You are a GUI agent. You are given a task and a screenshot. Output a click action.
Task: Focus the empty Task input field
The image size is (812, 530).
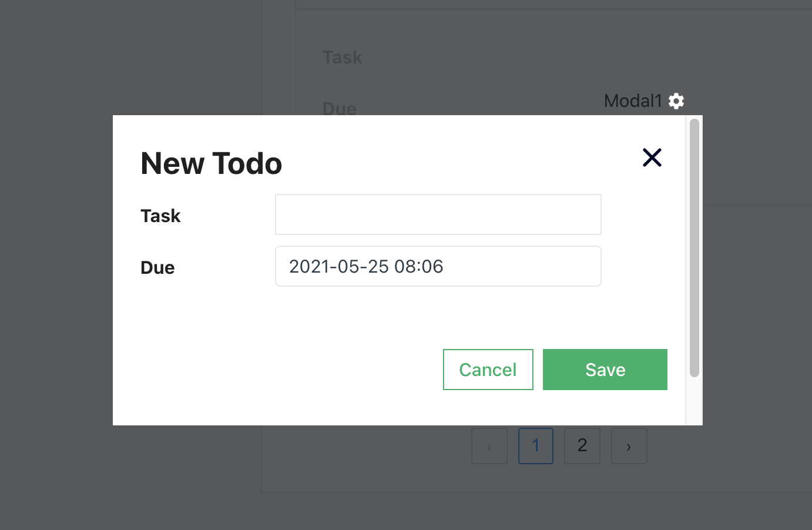(x=438, y=214)
